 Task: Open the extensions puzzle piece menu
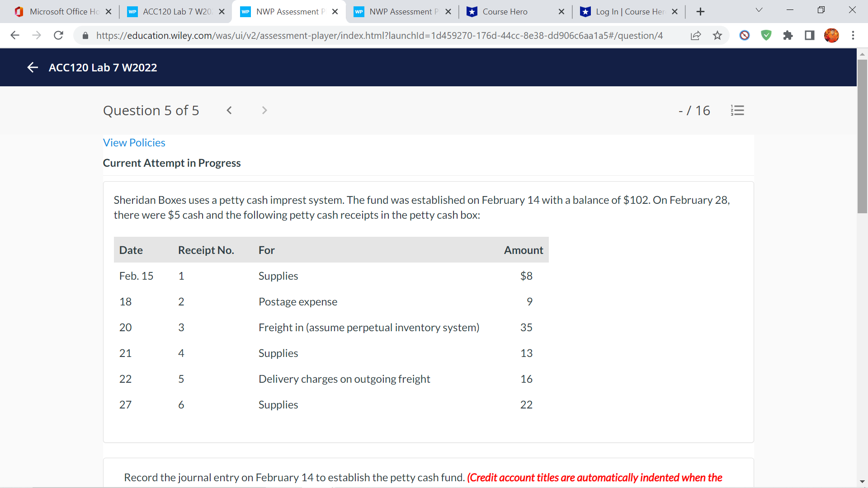point(788,35)
